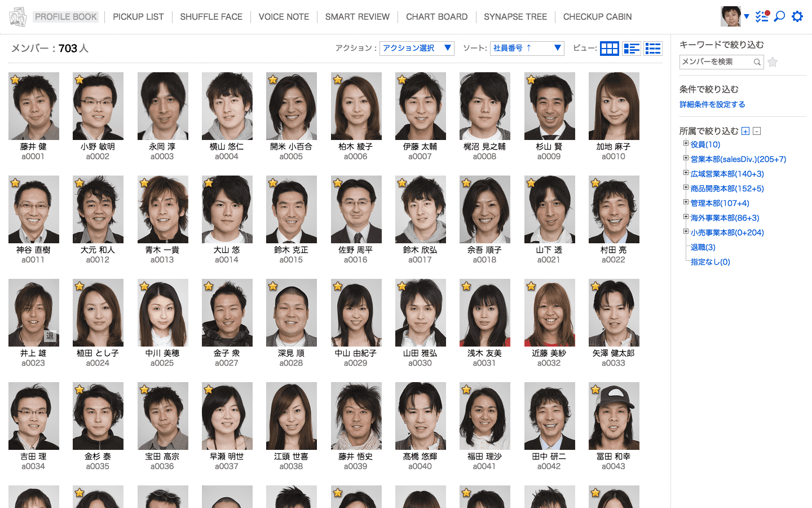Image resolution: width=812 pixels, height=508 pixels.
Task: Toggle favorite star on 藤井 健 a0001
Action: click(15, 80)
